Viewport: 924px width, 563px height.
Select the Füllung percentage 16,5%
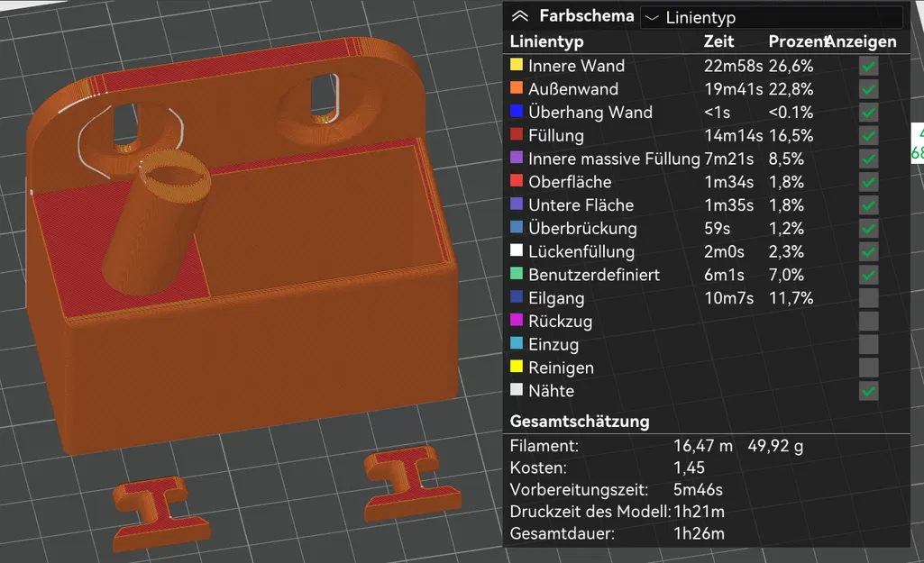[791, 135]
